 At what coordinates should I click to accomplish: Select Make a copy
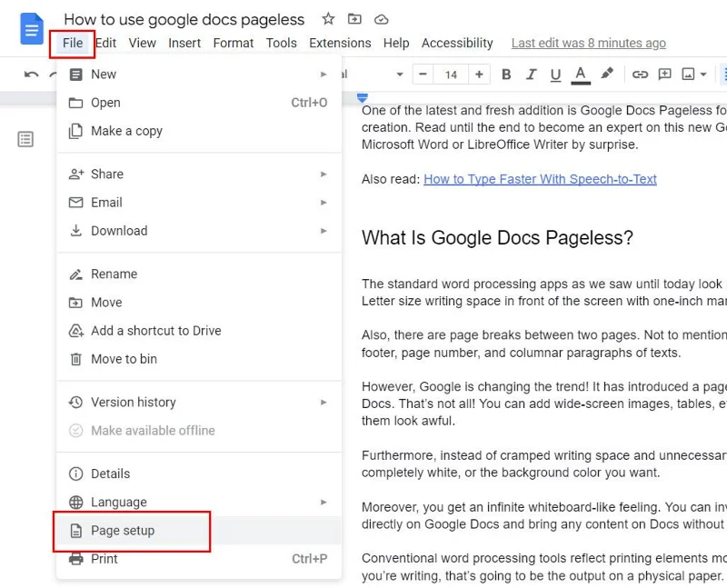pyautogui.click(x=198, y=131)
